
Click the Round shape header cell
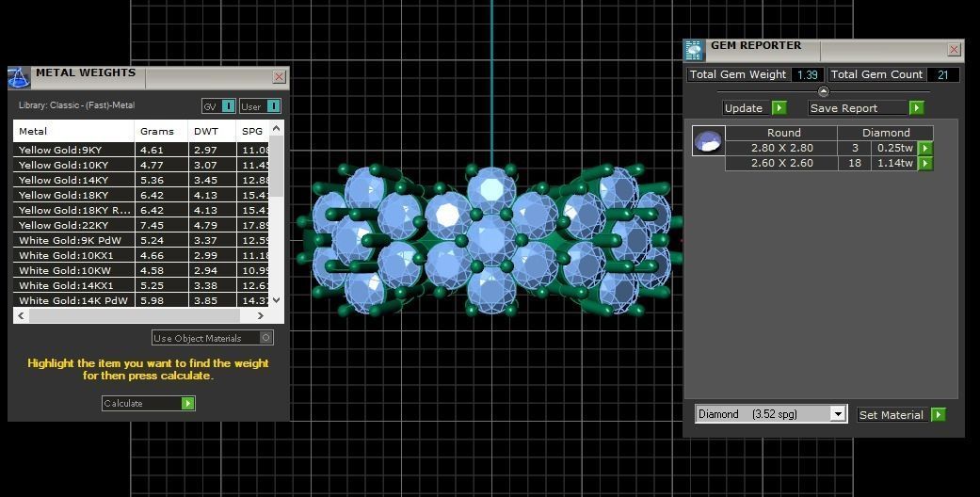(x=781, y=133)
